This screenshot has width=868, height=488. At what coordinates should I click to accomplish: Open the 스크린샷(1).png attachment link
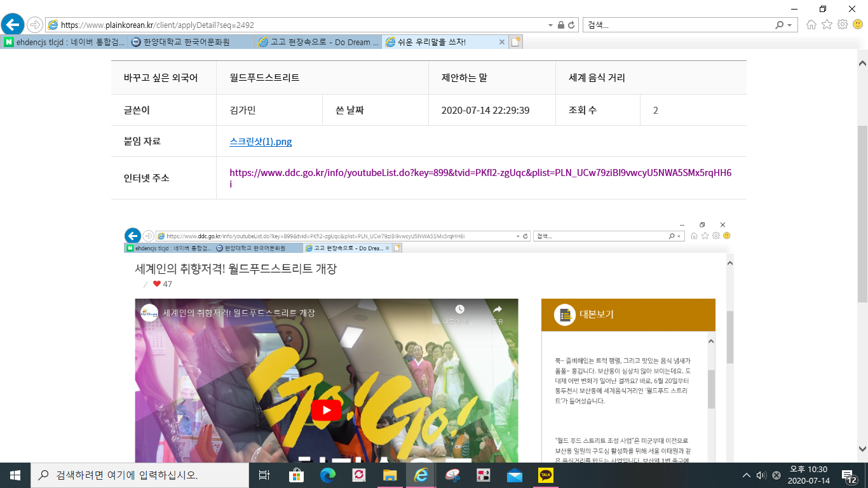coord(261,142)
